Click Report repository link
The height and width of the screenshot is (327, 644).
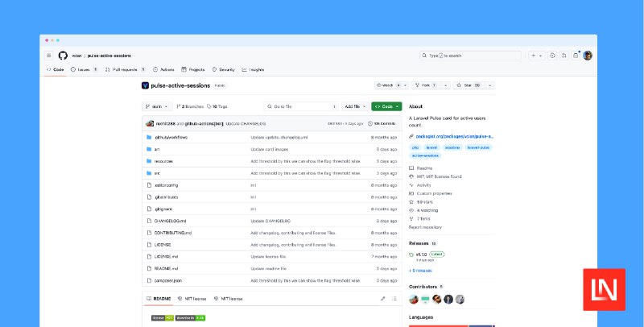point(425,227)
